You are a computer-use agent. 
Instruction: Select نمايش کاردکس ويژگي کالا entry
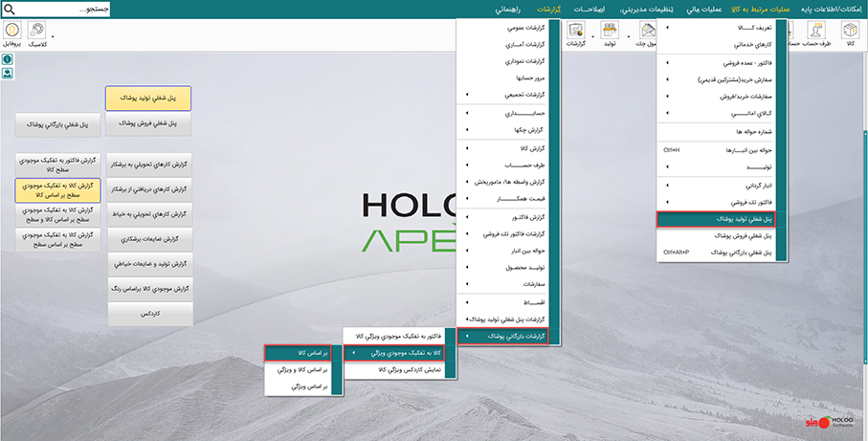(x=394, y=369)
